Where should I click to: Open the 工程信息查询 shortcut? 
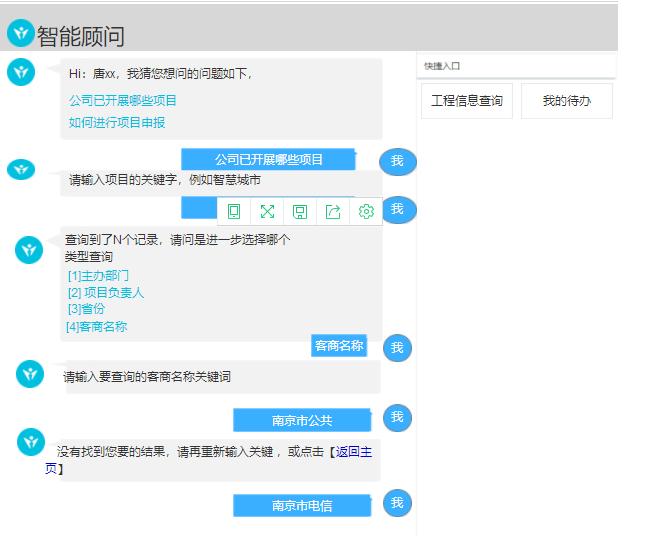pos(466,101)
